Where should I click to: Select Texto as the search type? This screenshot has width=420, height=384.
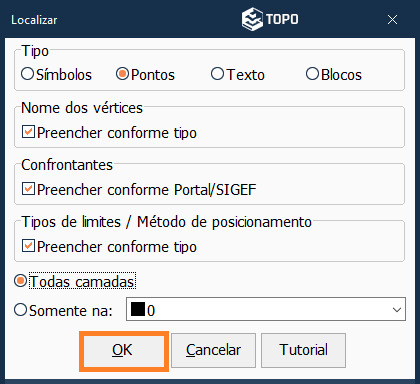(217, 74)
